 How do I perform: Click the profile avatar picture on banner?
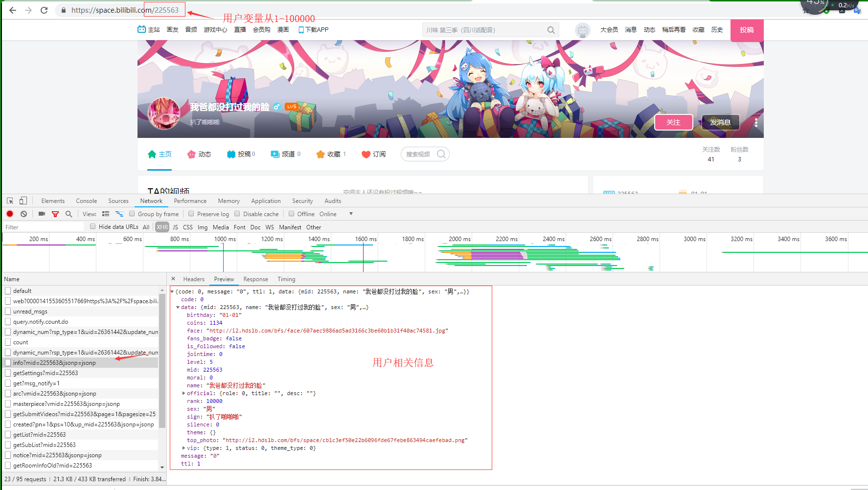164,113
